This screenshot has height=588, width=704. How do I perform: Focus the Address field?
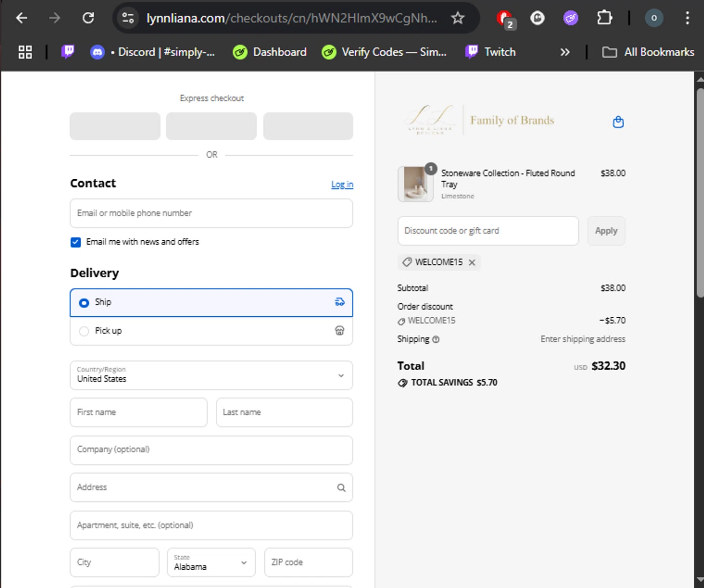(x=211, y=488)
